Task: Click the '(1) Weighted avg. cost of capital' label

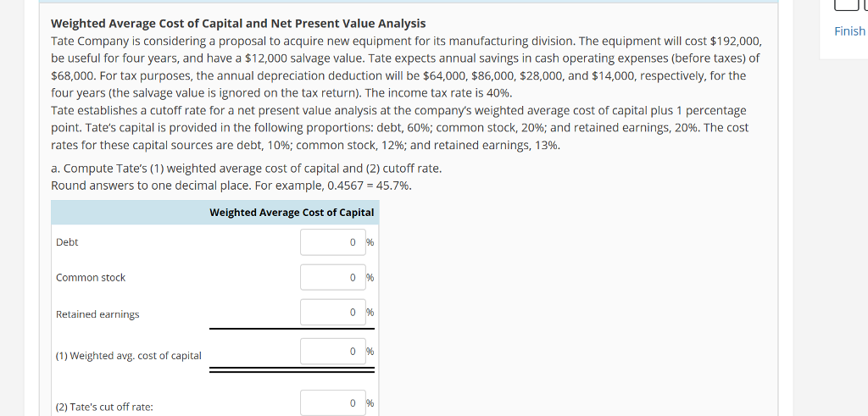Action: point(129,356)
